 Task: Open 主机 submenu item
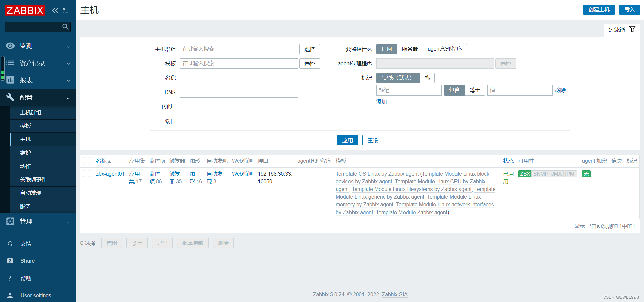(x=43, y=139)
